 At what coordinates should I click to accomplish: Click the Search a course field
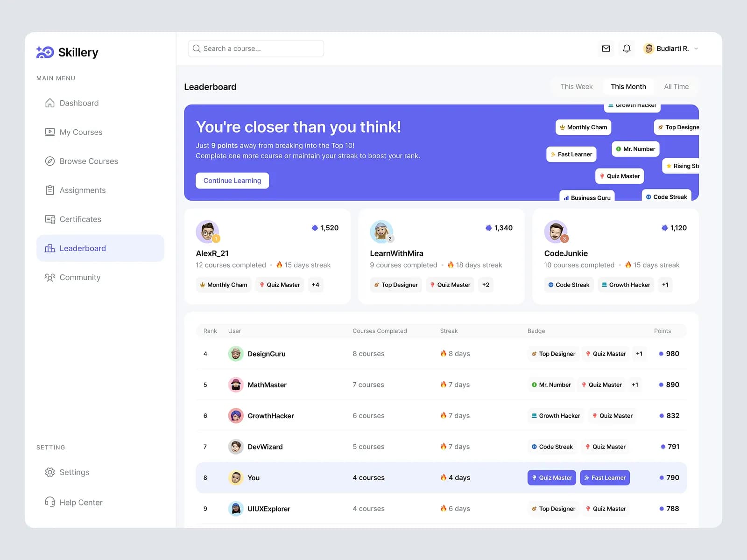(256, 49)
